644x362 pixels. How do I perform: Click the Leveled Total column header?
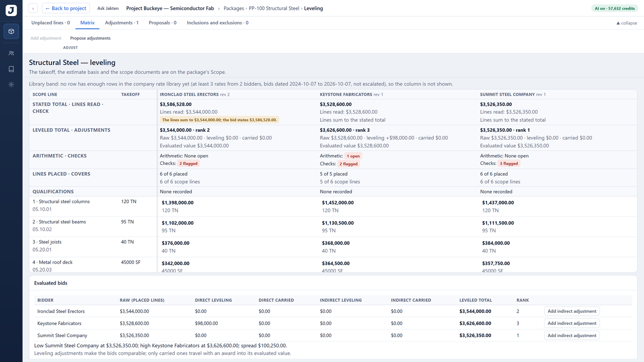point(475,300)
